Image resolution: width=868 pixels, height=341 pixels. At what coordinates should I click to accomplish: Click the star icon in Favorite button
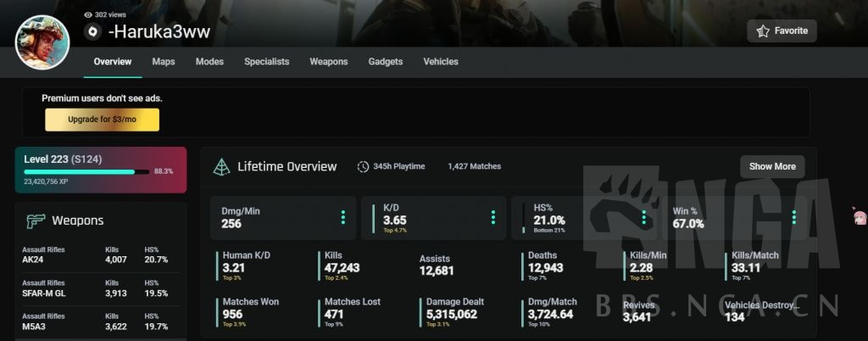[x=763, y=31]
